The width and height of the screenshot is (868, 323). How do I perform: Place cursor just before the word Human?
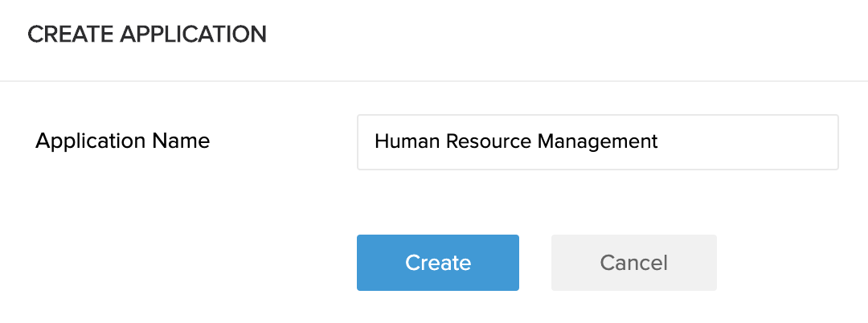pyautogui.click(x=375, y=142)
